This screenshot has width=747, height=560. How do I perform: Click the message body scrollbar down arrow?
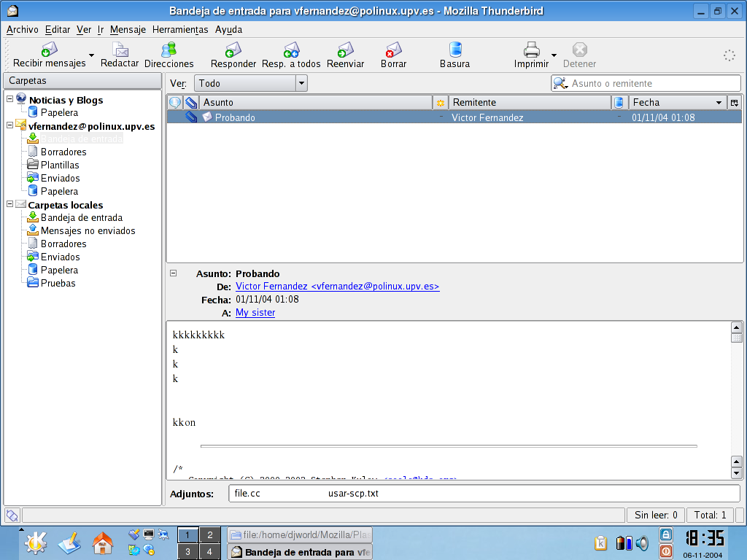pos(737,473)
